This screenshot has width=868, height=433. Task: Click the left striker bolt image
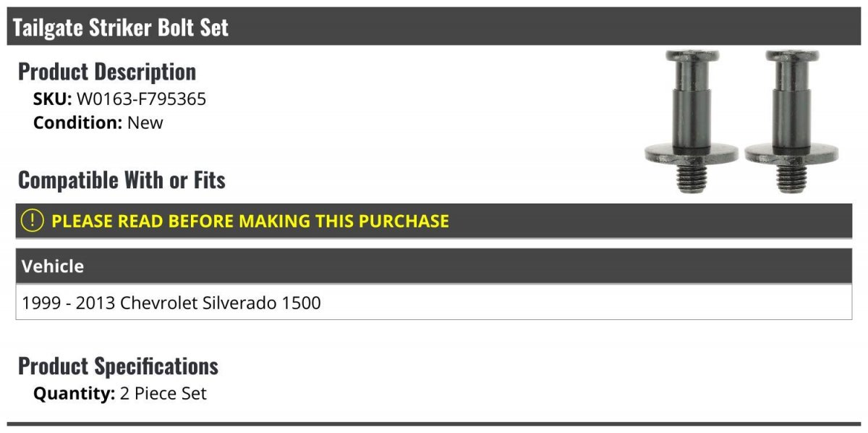coord(692,121)
